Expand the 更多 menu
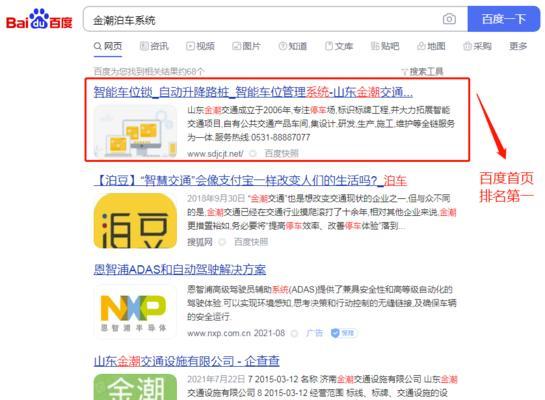Screen dimensions: 545x400 click(x=518, y=46)
